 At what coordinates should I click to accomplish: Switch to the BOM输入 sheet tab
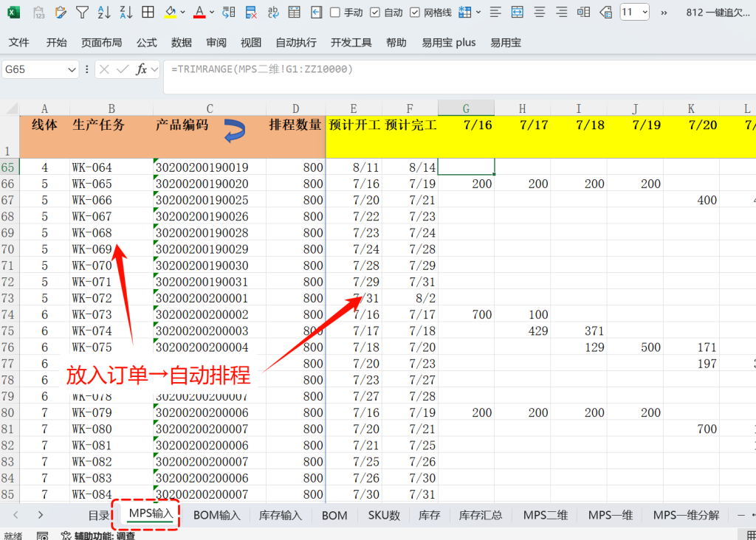click(x=216, y=515)
